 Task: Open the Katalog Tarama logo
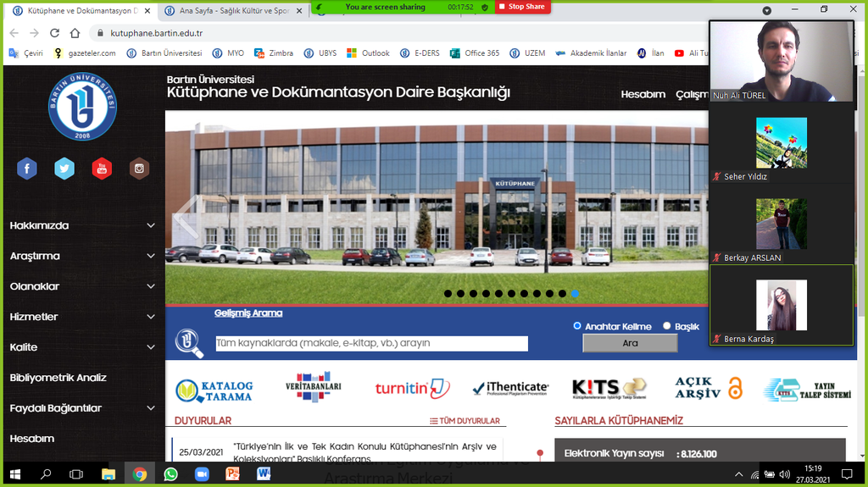(214, 390)
